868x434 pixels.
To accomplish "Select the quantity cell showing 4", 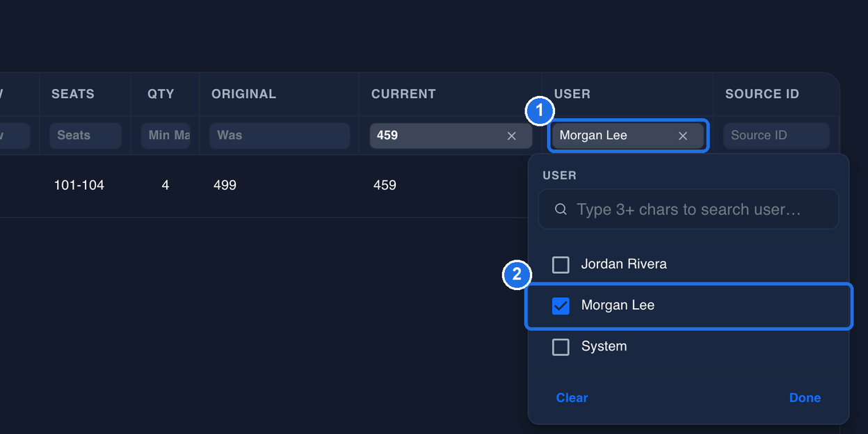I will (165, 185).
